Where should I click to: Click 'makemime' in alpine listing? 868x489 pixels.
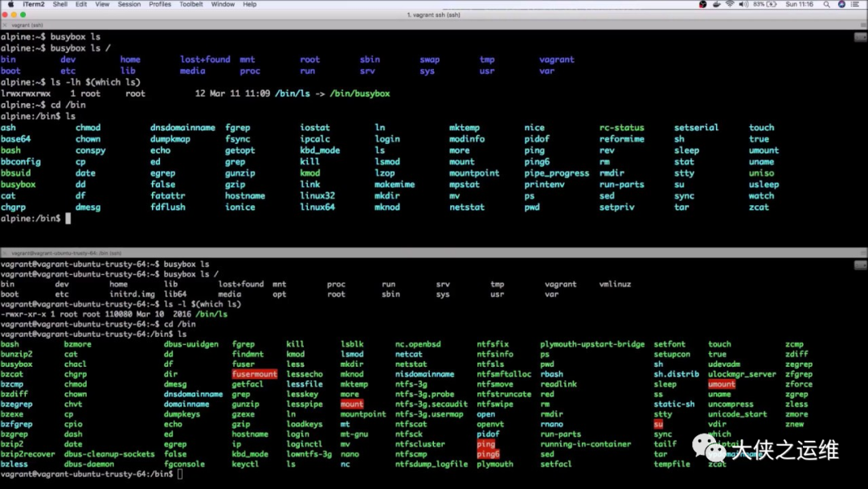click(395, 184)
